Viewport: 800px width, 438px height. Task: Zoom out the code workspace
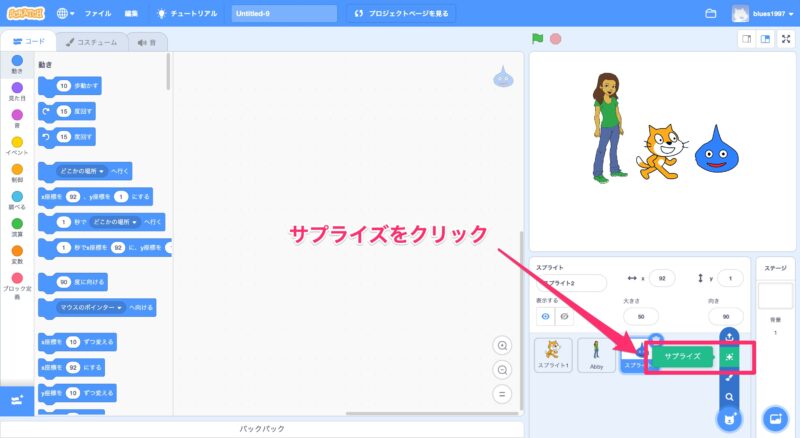coord(502,369)
